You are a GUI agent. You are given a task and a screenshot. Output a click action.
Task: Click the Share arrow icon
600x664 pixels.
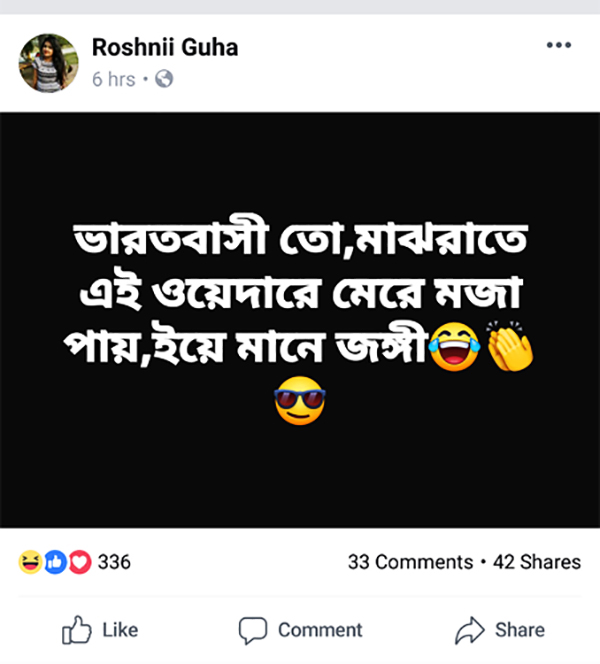click(469, 630)
